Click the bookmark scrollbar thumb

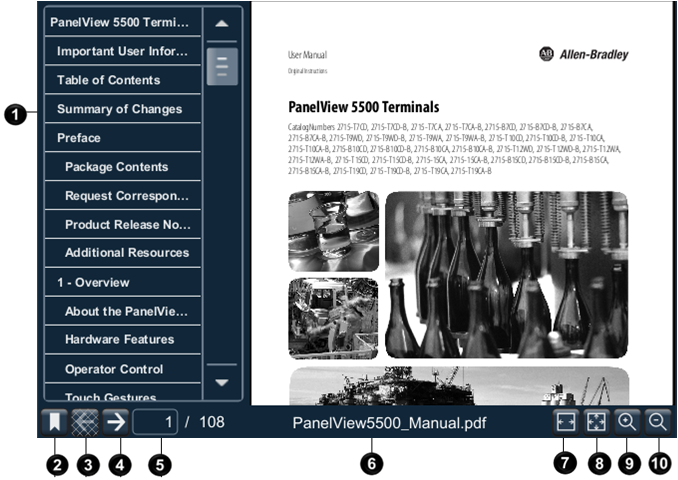point(222,66)
